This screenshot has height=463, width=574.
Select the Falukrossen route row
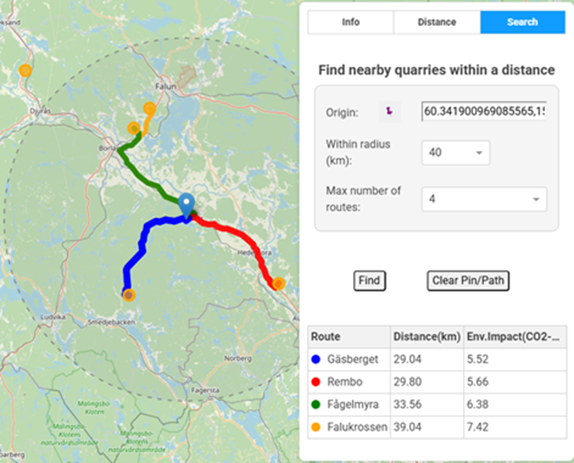point(437,427)
